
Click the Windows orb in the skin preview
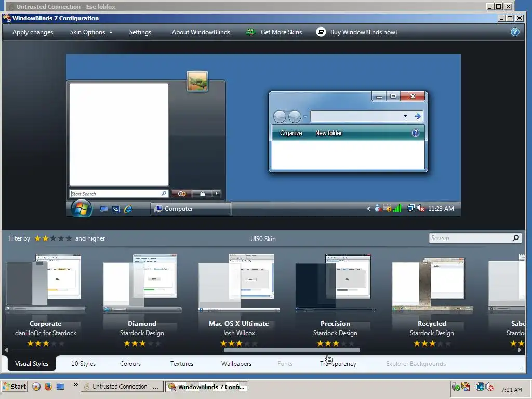pos(82,208)
